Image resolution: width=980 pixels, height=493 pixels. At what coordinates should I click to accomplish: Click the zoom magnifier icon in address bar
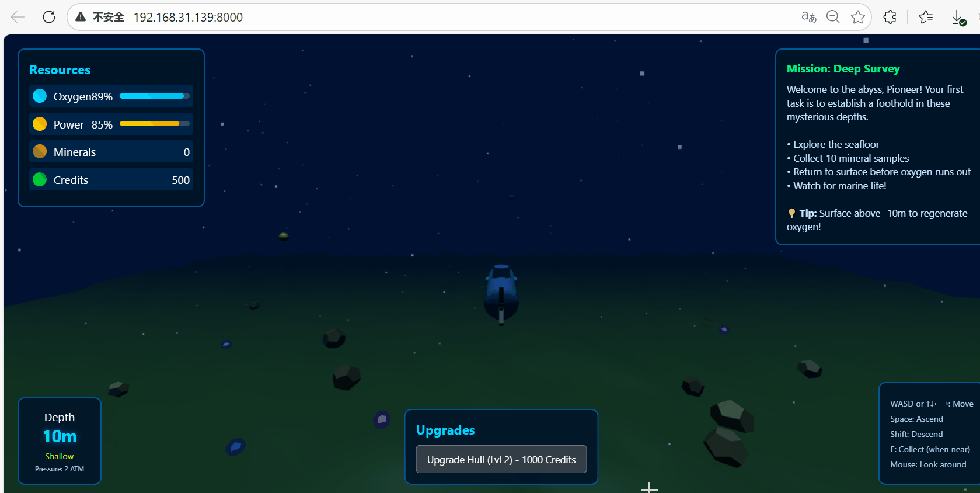tap(833, 17)
